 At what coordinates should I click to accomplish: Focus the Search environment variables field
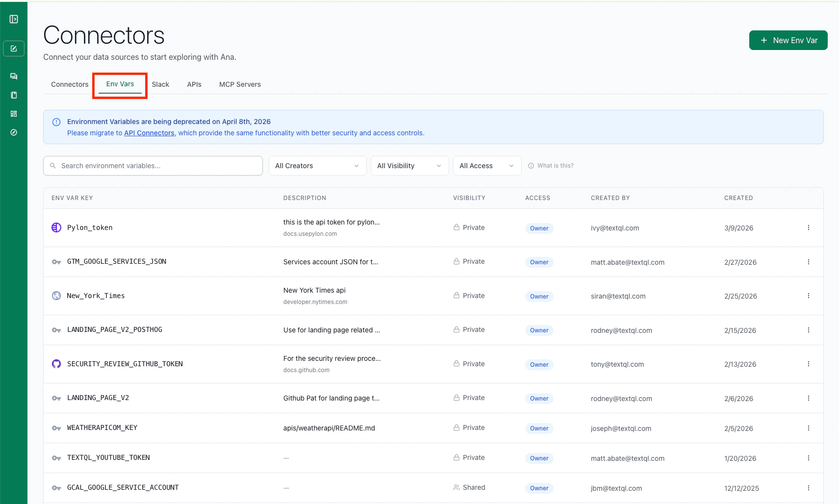(153, 166)
